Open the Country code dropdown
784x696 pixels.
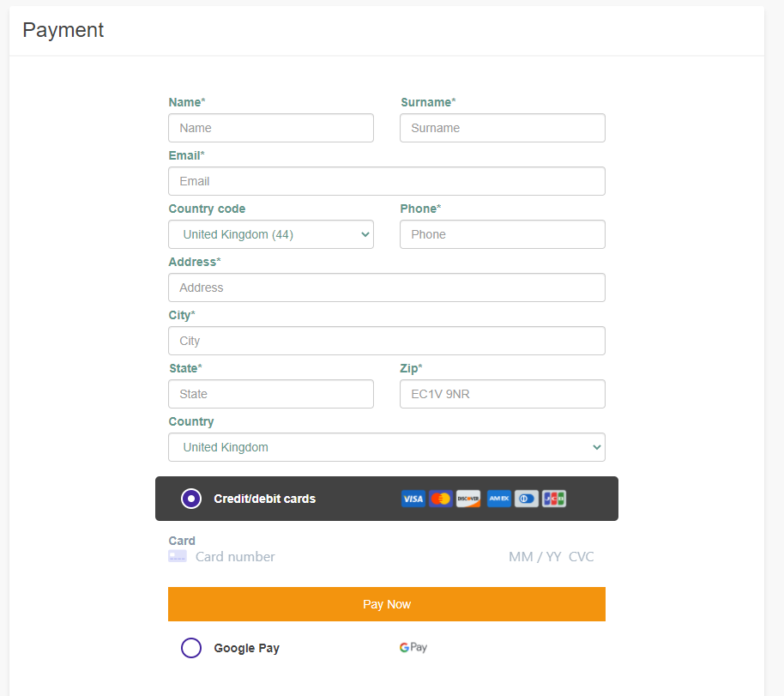(271, 234)
